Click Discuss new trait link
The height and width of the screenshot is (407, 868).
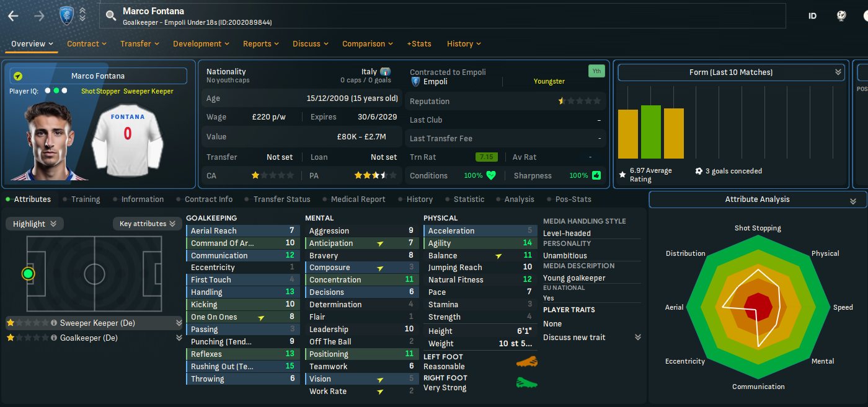pos(574,338)
